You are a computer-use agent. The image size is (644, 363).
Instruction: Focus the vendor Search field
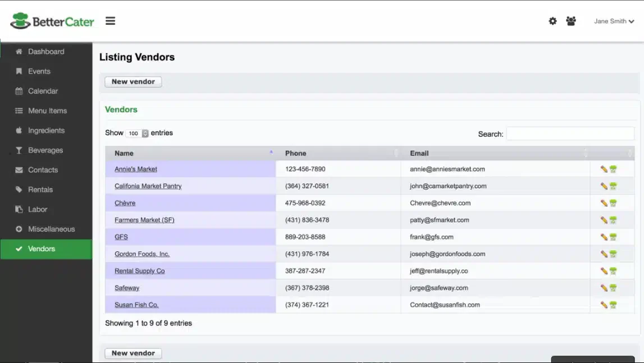click(x=570, y=134)
